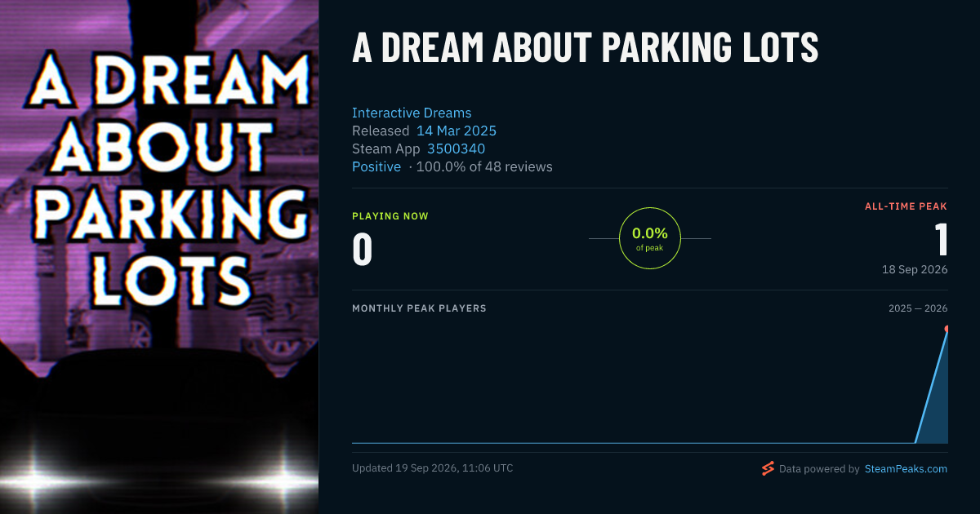Open Steam App ID 3500340 link
Screen dimensions: 980x514
pos(456,148)
